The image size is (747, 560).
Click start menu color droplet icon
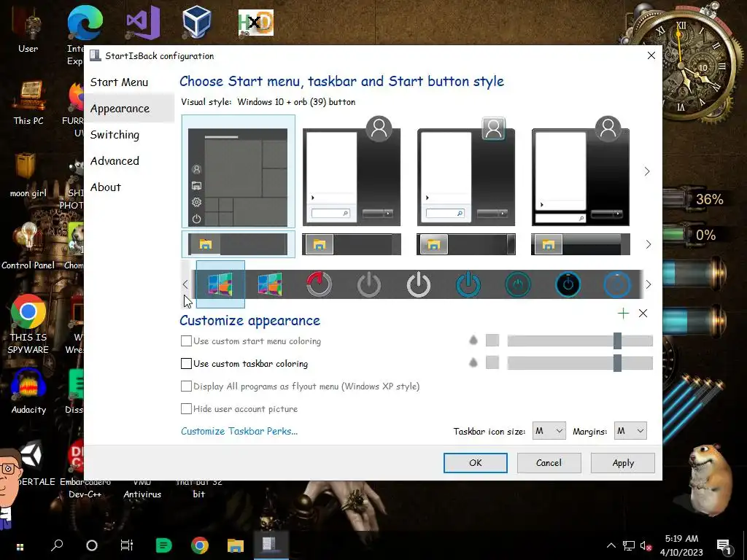473,340
